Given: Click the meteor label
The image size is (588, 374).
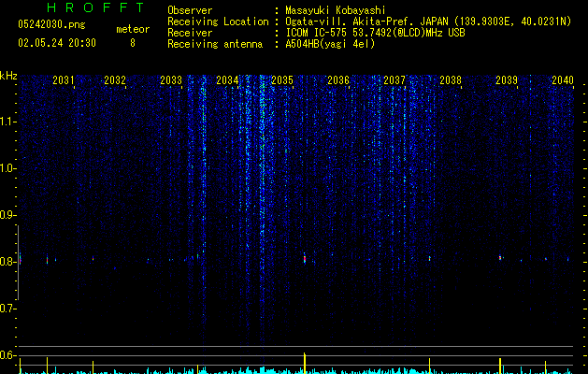Looking at the screenshot, I should coord(133,29).
